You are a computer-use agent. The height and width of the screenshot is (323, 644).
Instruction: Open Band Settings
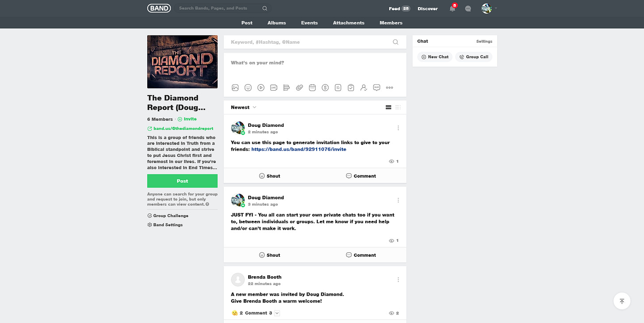165,225
